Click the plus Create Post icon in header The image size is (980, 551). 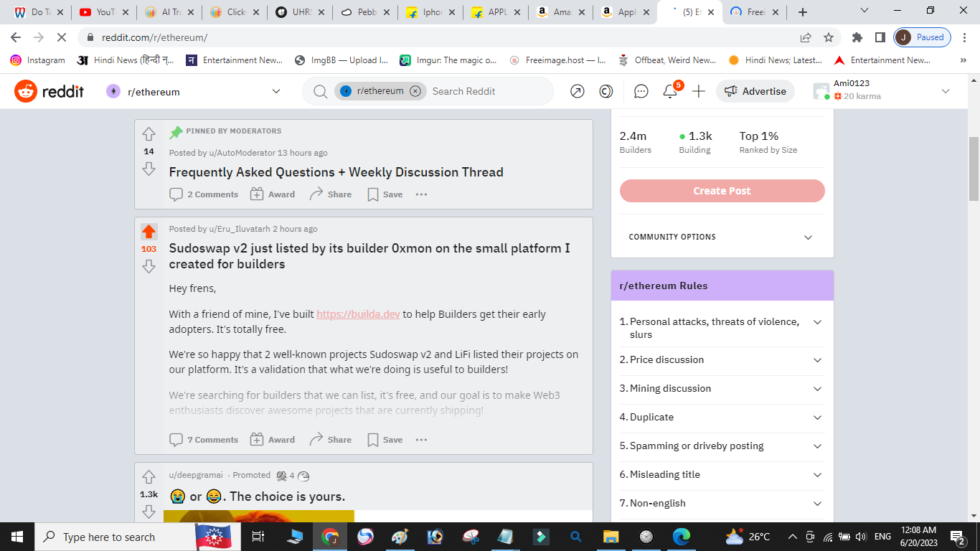(699, 91)
